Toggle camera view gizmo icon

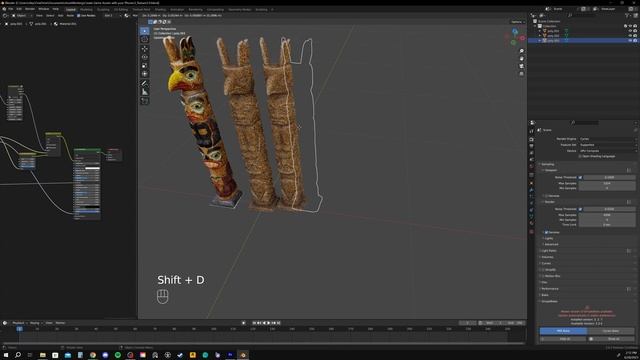[x=522, y=66]
